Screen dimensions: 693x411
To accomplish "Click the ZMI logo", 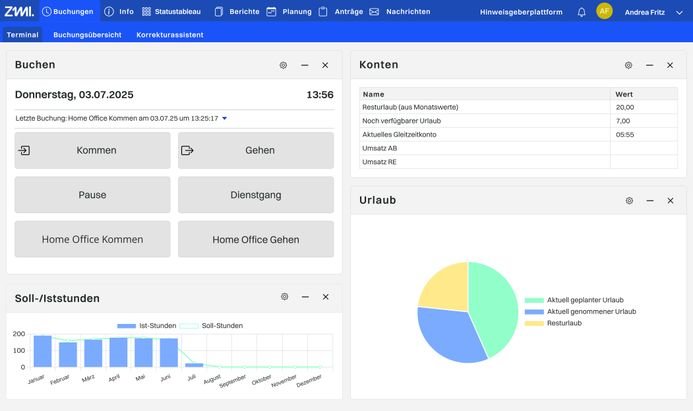I will [19, 11].
